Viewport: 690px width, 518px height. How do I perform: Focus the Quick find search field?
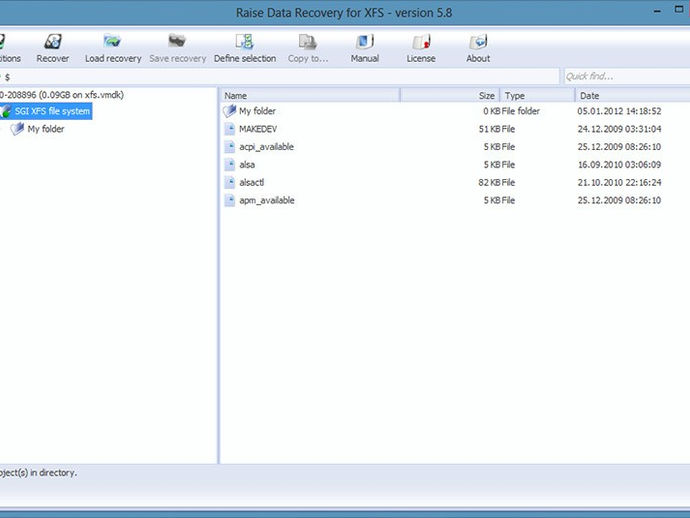(627, 77)
